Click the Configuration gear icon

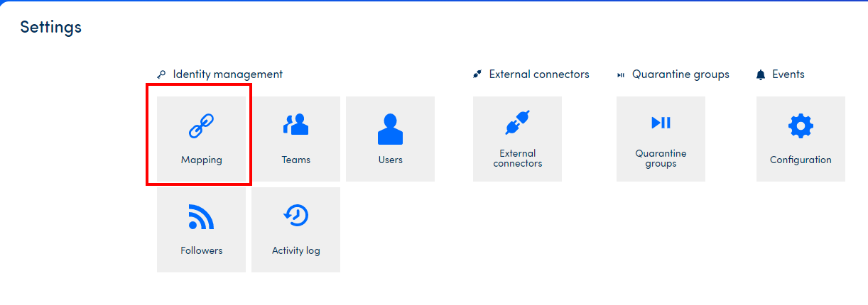point(801,126)
